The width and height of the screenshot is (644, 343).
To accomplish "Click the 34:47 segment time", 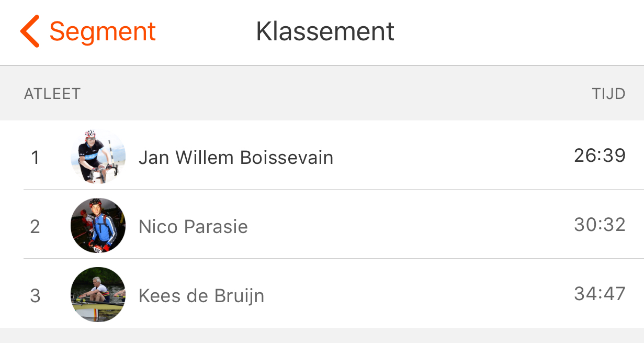I will point(600,294).
